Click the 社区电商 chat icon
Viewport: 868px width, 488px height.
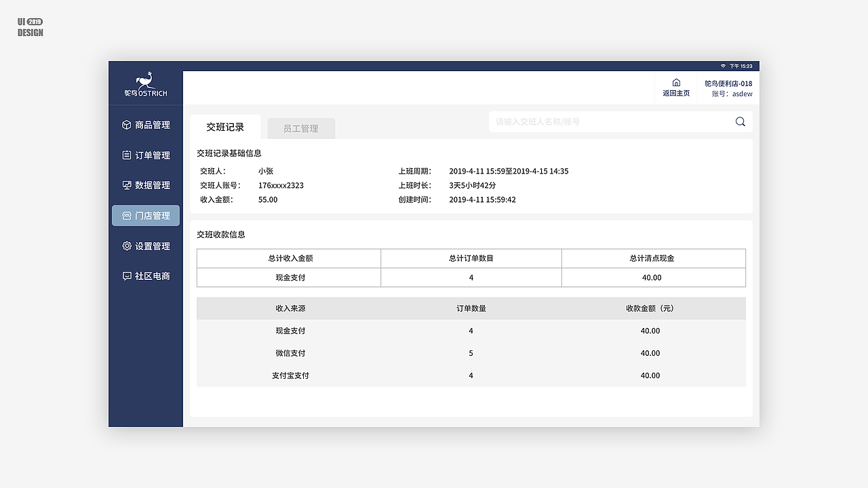[126, 276]
